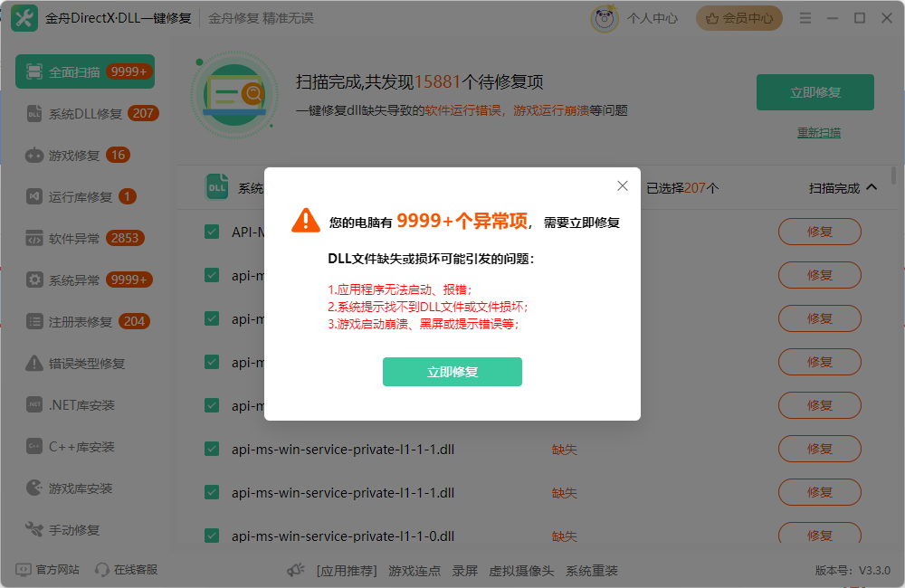The width and height of the screenshot is (905, 588).
Task: Click the game library install icon
Action: [34, 488]
